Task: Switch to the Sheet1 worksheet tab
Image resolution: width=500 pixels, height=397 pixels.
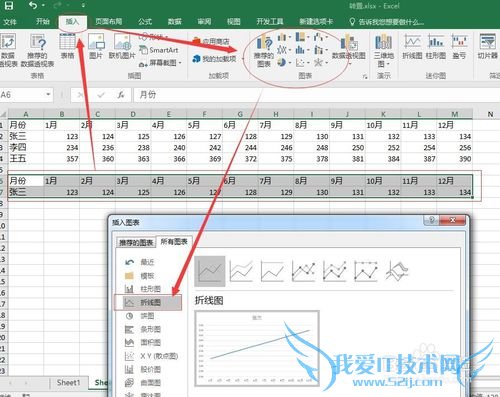Action: point(69,383)
